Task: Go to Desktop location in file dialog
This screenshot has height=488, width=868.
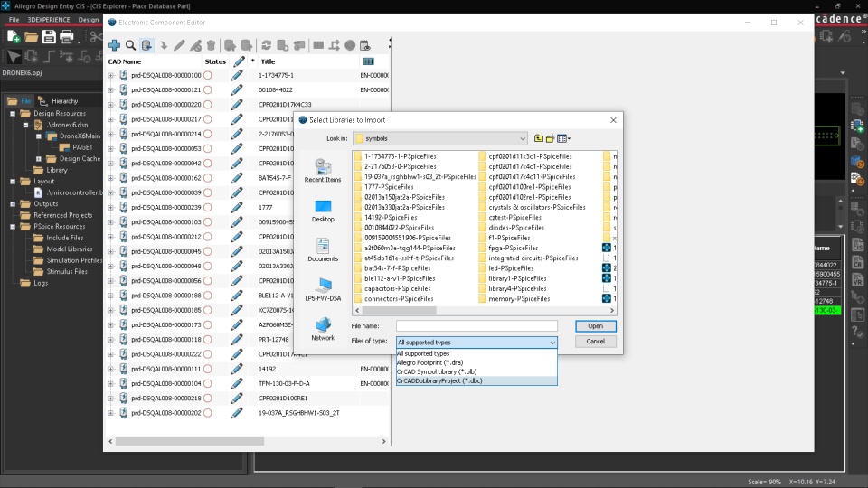Action: pos(323,211)
